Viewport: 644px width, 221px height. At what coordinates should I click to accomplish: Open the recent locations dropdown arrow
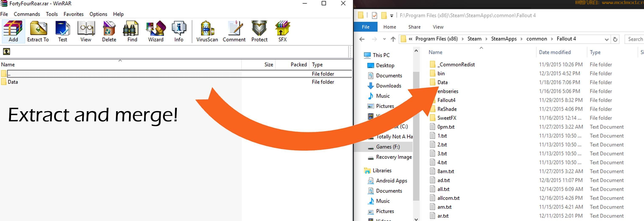(384, 39)
